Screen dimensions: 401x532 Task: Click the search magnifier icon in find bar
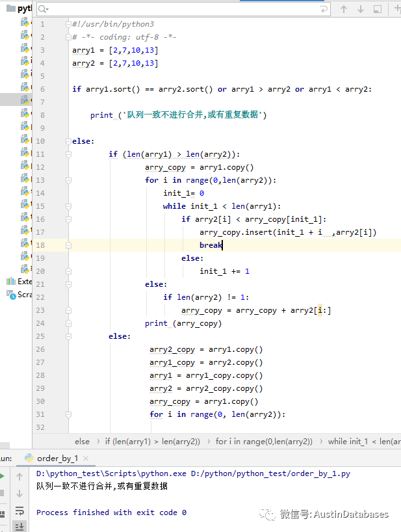(43, 10)
